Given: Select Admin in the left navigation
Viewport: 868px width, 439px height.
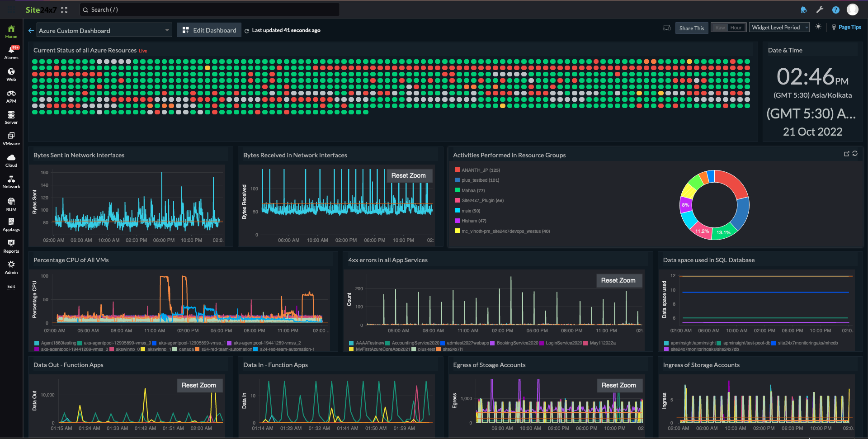Looking at the screenshot, I should coord(11,267).
